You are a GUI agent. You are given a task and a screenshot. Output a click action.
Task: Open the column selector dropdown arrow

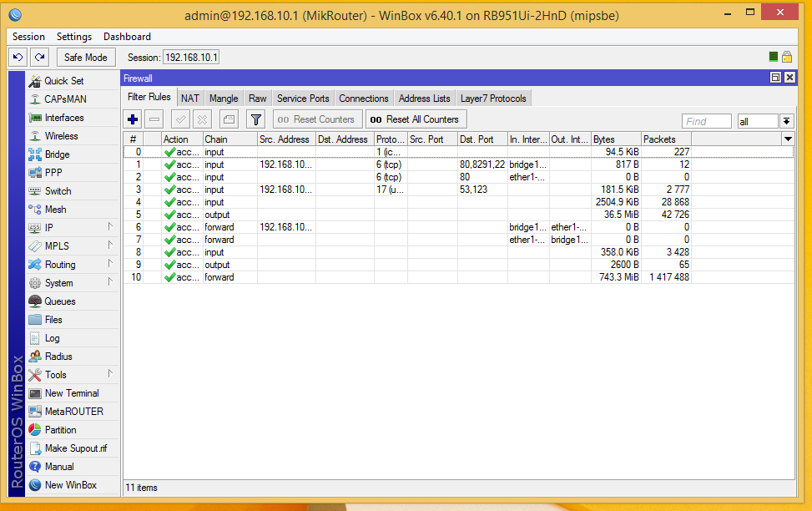point(788,139)
